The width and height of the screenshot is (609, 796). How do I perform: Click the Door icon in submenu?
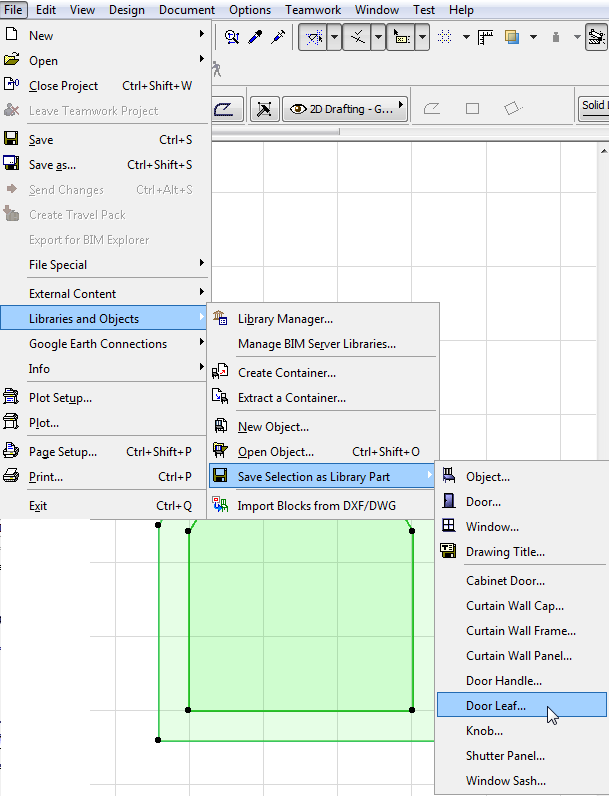[449, 501]
